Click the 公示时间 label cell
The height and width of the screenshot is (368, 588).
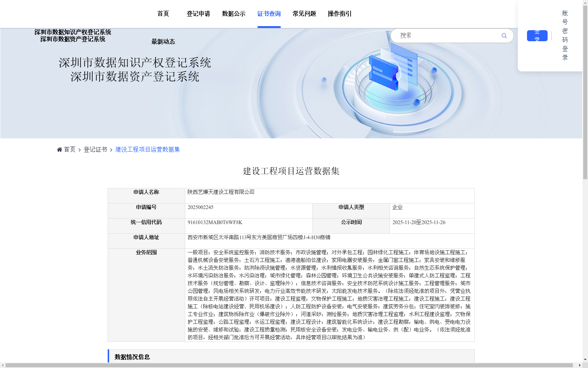351,226
